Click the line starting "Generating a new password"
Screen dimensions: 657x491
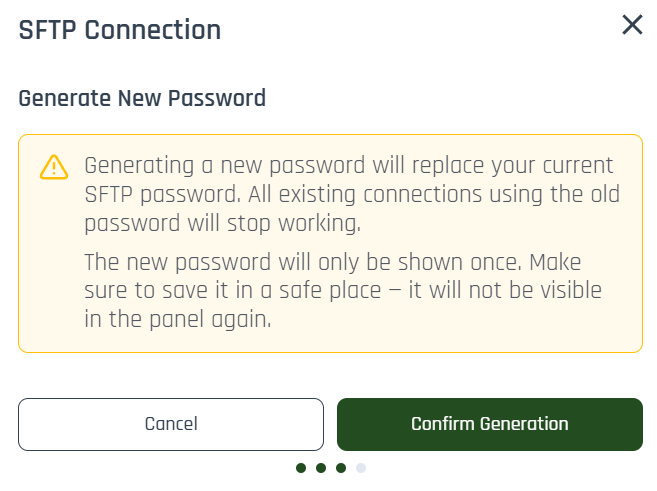tap(348, 165)
